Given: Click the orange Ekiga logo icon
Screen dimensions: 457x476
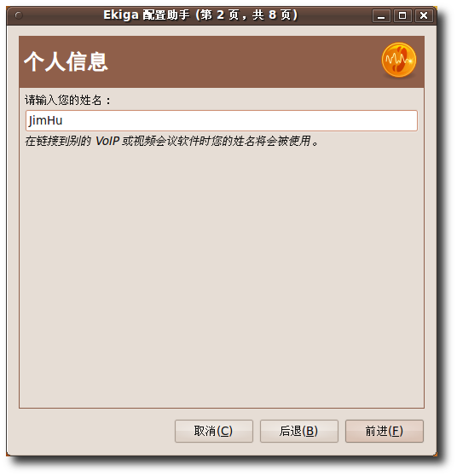Looking at the screenshot, I should 398,60.
